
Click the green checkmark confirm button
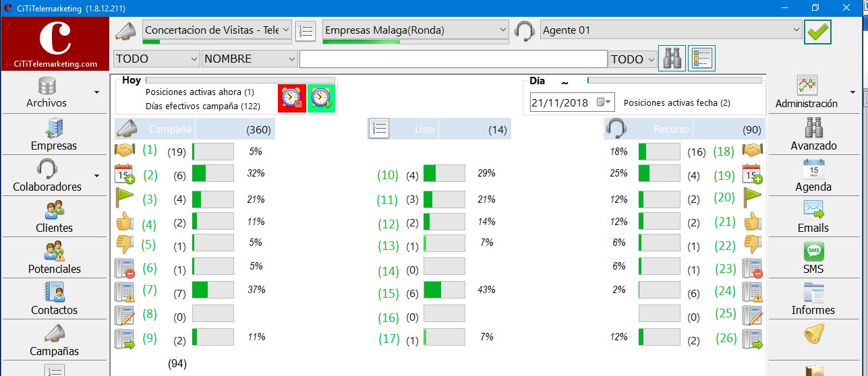[x=817, y=32]
